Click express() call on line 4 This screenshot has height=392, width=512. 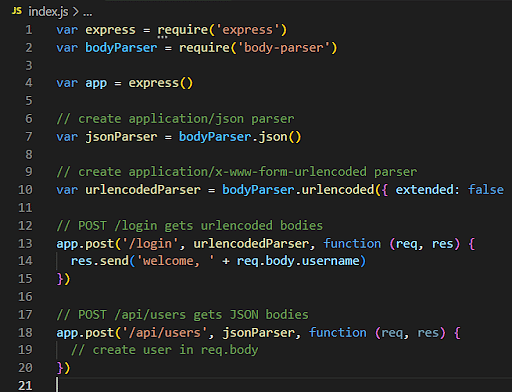coord(161,83)
